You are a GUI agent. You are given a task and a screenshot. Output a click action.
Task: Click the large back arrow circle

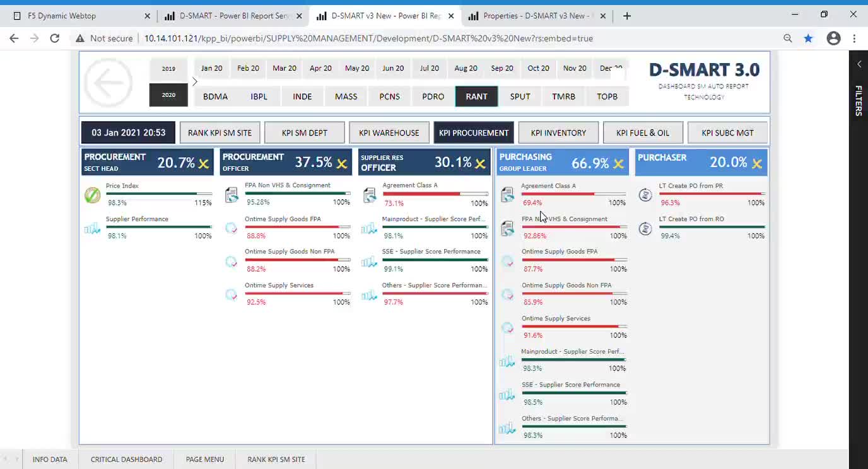pyautogui.click(x=108, y=83)
